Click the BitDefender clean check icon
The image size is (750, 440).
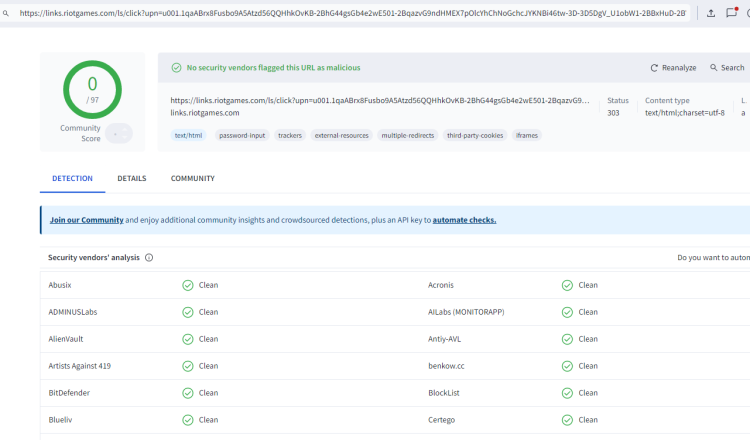click(188, 393)
